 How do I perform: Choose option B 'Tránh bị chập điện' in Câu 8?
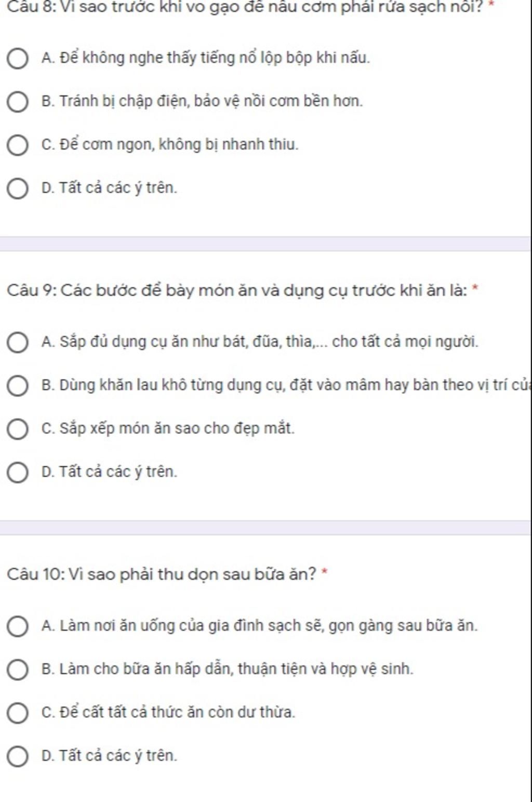coord(17,102)
